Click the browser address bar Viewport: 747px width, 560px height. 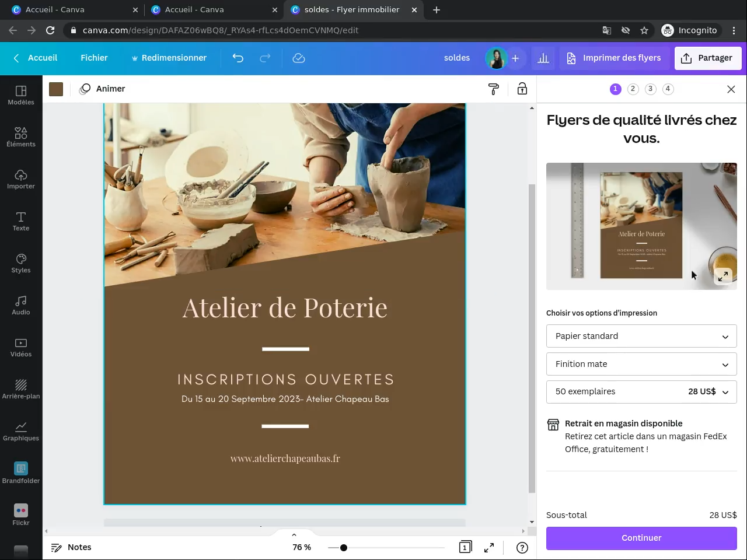[333, 30]
